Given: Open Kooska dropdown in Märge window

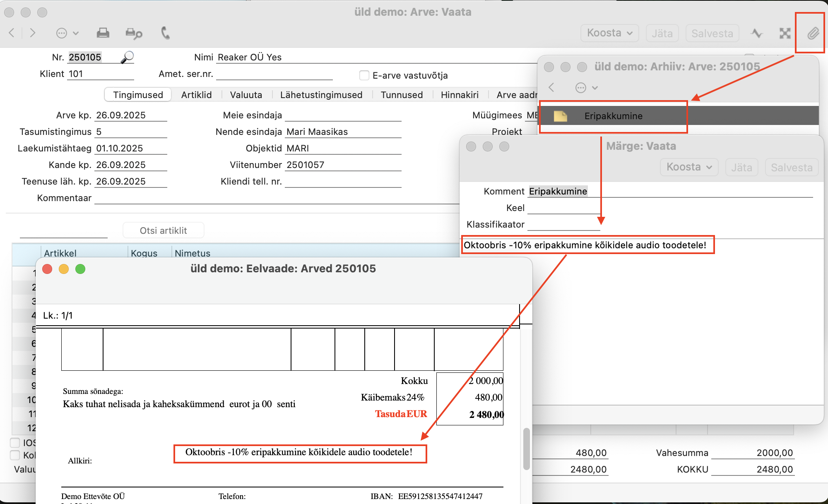Looking at the screenshot, I should [689, 167].
